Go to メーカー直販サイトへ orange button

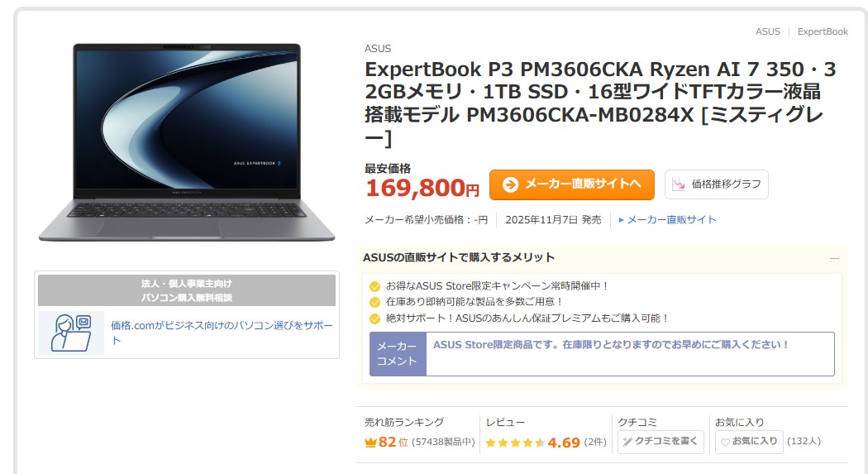(572, 184)
